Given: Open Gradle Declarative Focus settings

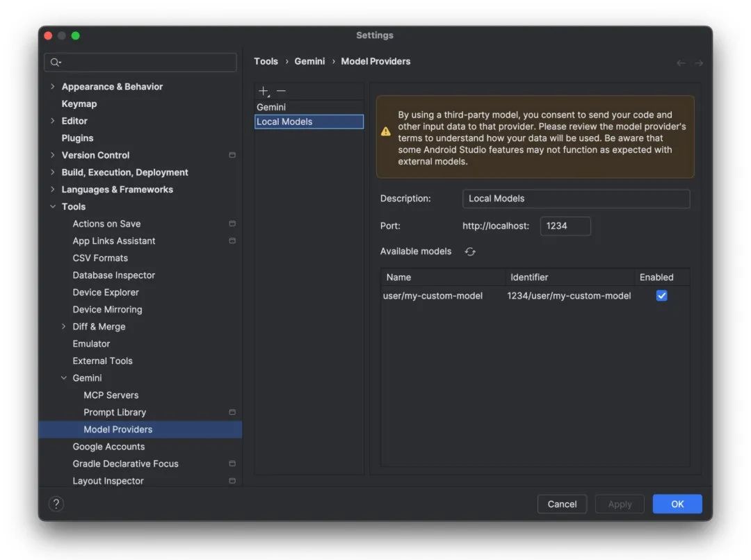Looking at the screenshot, I should pos(125,463).
